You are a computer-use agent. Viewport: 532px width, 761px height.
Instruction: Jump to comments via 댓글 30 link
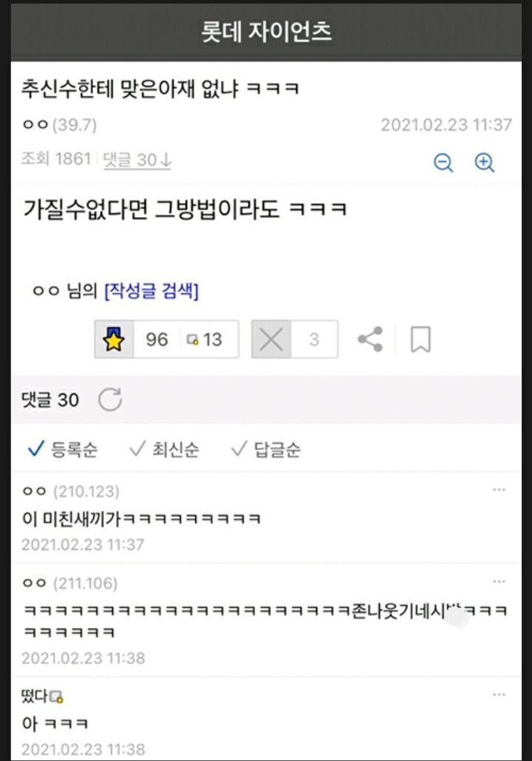pos(137,160)
